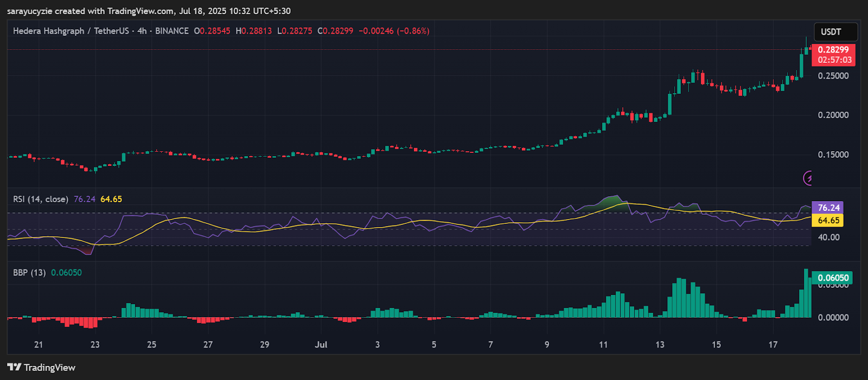
Task: Click the 0.25000 price axis label
Action: pyautogui.click(x=833, y=76)
